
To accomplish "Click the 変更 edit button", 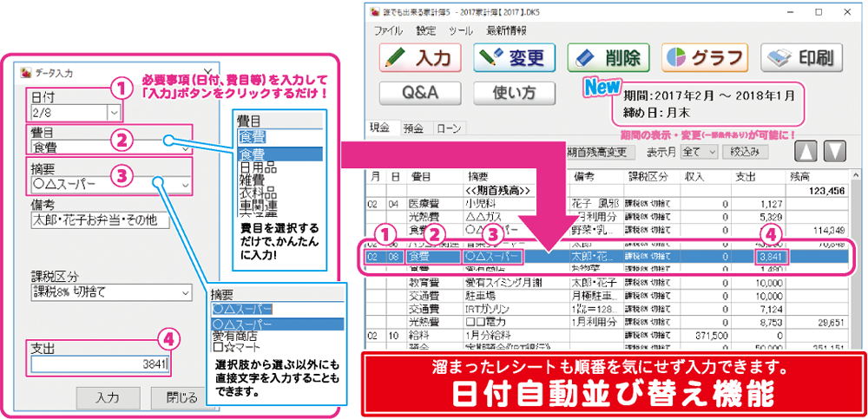I will [x=516, y=58].
